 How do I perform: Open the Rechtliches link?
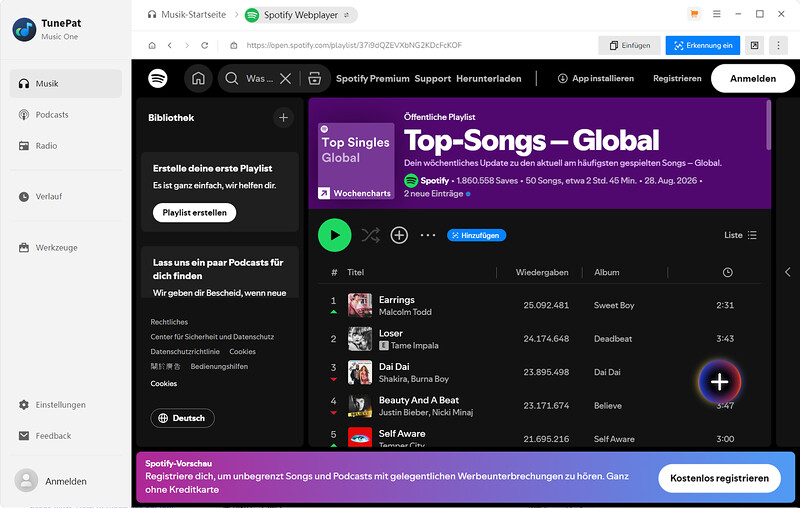[169, 322]
